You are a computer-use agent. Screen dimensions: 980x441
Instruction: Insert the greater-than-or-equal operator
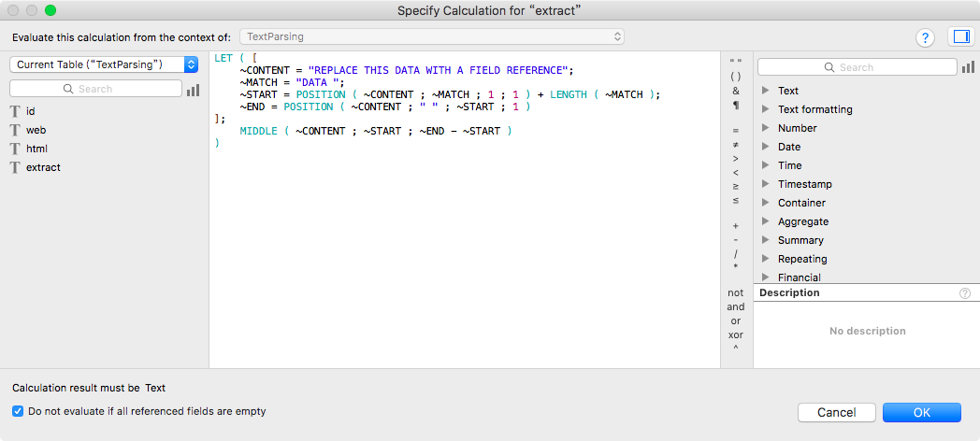pyautogui.click(x=736, y=186)
